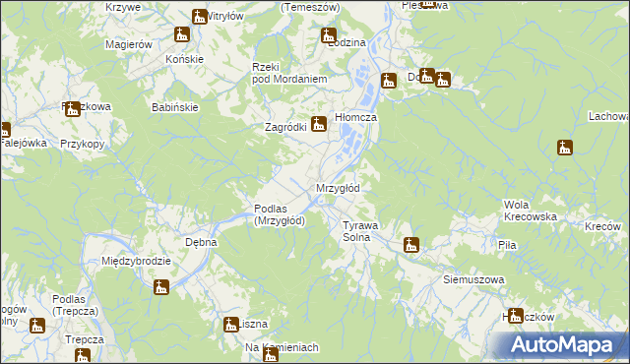This screenshot has height=364, width=630.
Task: Select the Rzeki pod Mordaniem label
Action: click(x=289, y=73)
